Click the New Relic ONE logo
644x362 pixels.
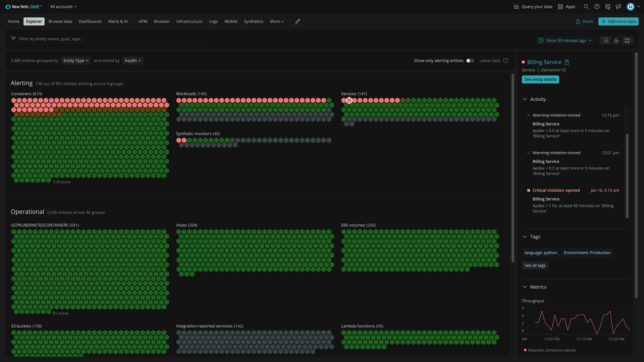tap(23, 7)
